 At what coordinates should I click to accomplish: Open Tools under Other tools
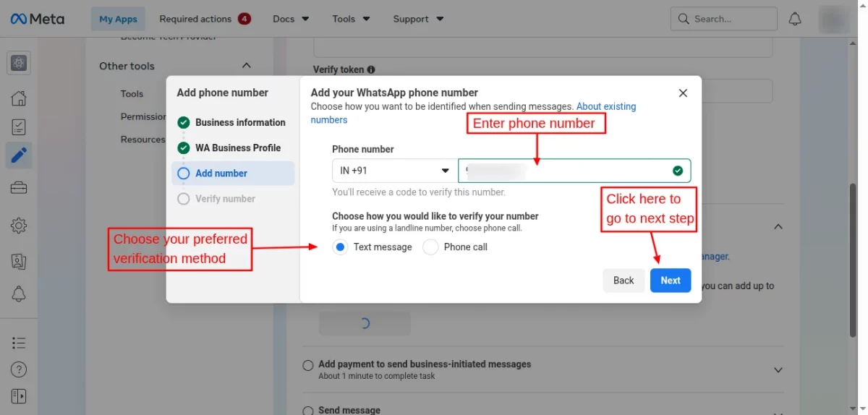point(132,93)
